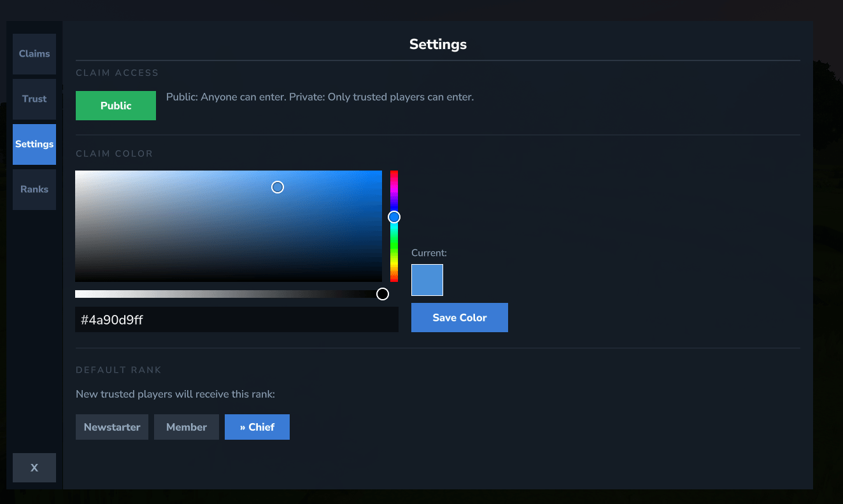
Task: Pick green on the vertical hue strip
Action: [394, 245]
